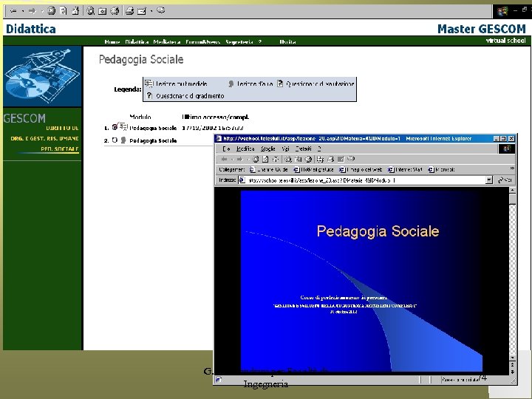Select PED. SOCIALE in GESCOM sidebar

click(x=60, y=149)
